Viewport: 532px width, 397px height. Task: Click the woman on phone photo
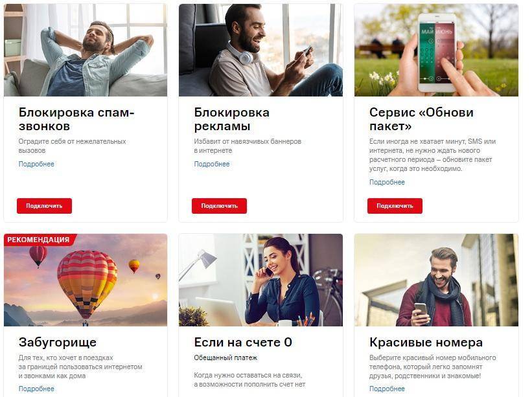(x=261, y=280)
